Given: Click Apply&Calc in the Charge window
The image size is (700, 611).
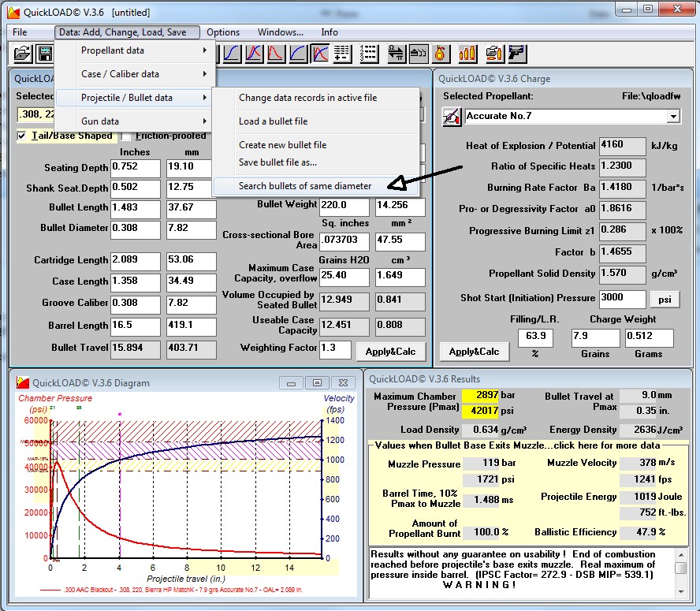Looking at the screenshot, I should pos(474,352).
